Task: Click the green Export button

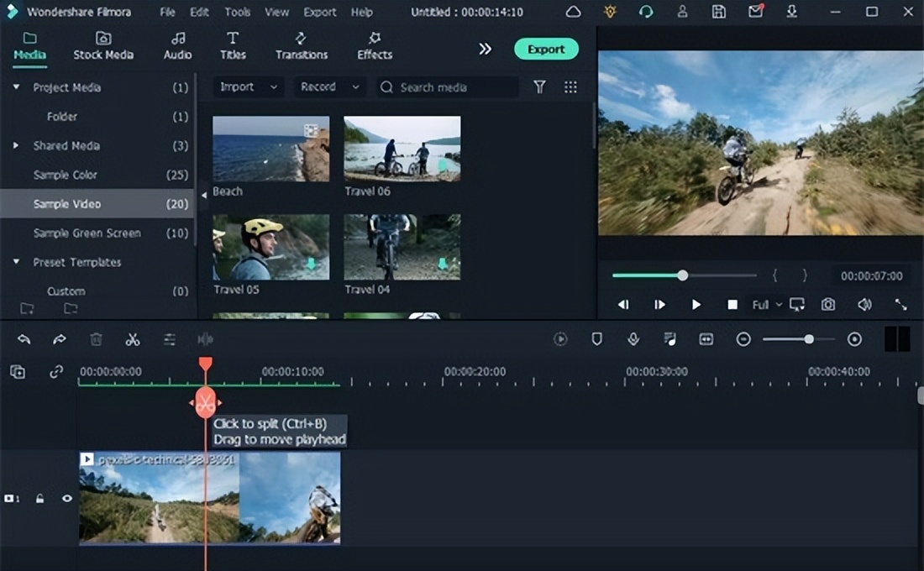Action: click(546, 49)
